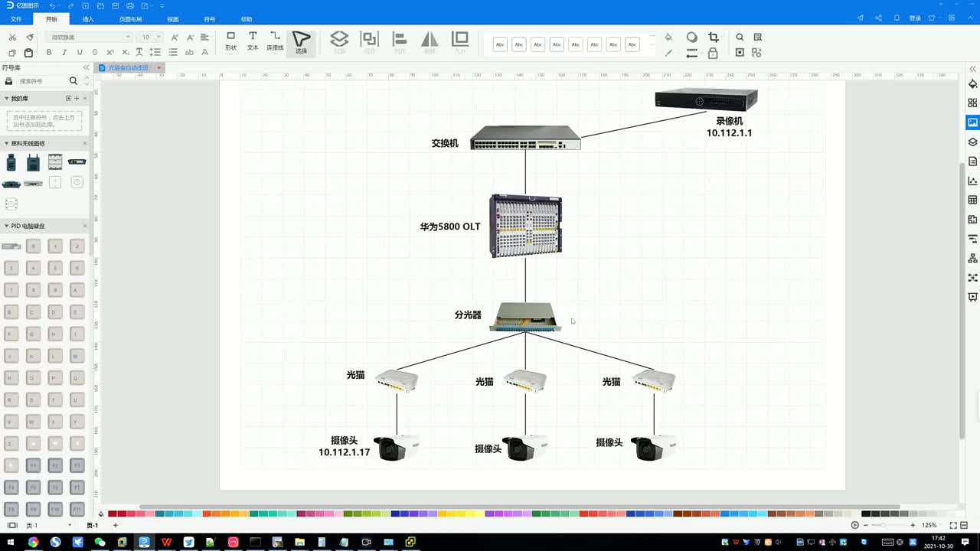Click the Select (选择) pointer tool

click(302, 42)
